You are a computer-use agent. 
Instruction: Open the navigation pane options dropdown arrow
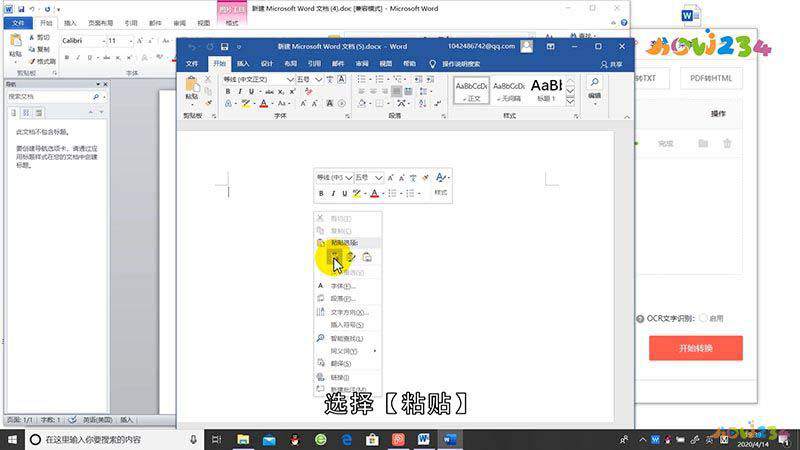[x=97, y=84]
